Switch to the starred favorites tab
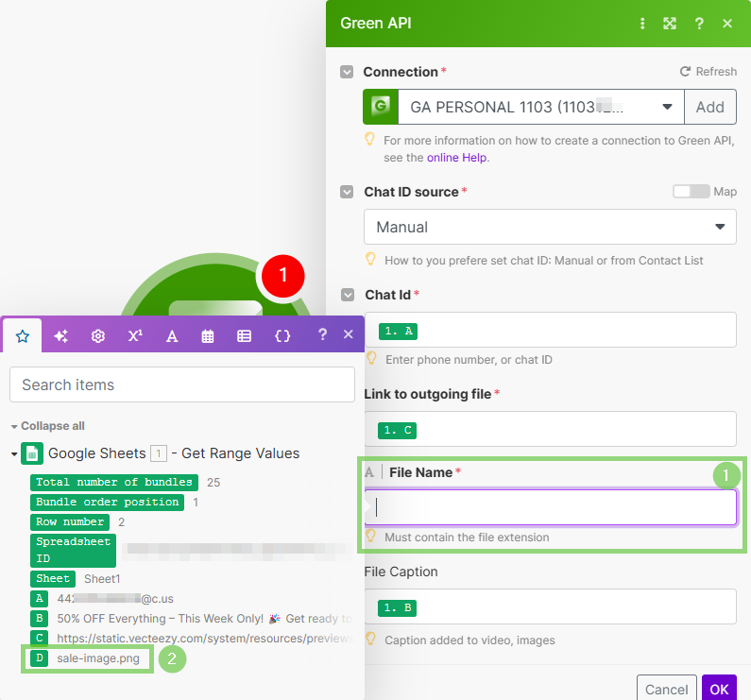This screenshot has width=751, height=700. point(23,335)
